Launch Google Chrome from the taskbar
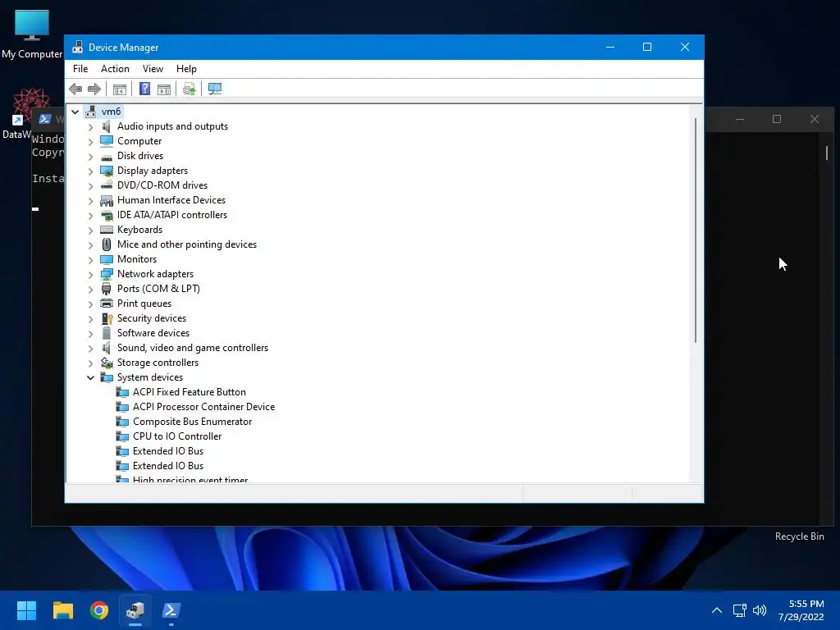Image resolution: width=840 pixels, height=630 pixels. coord(99,610)
